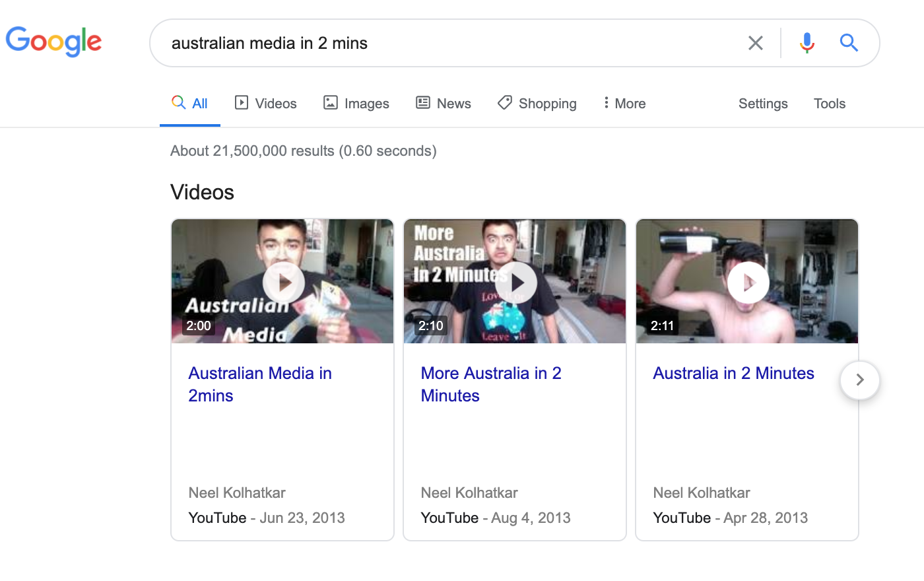Click 'YouTube - Jun 23, 2013' text
Screen dimensions: 924x581
pos(267,518)
